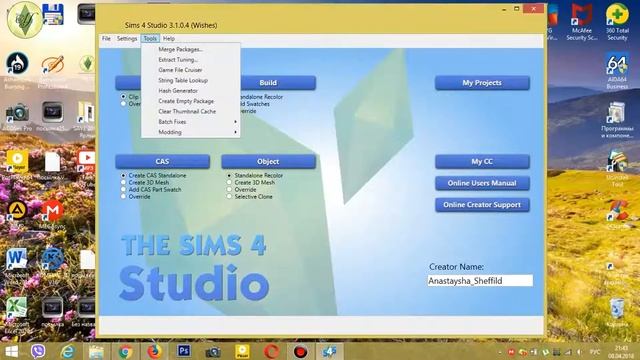Click the CAS button

162,162
